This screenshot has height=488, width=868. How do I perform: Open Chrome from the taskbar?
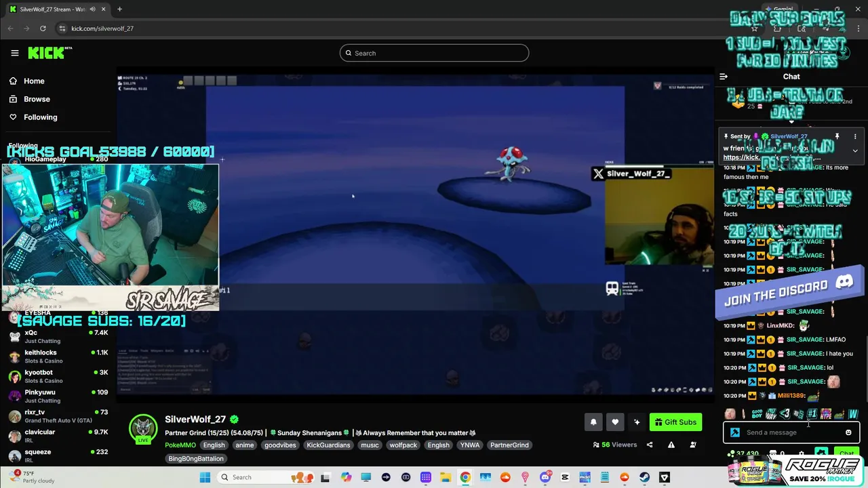(465, 477)
